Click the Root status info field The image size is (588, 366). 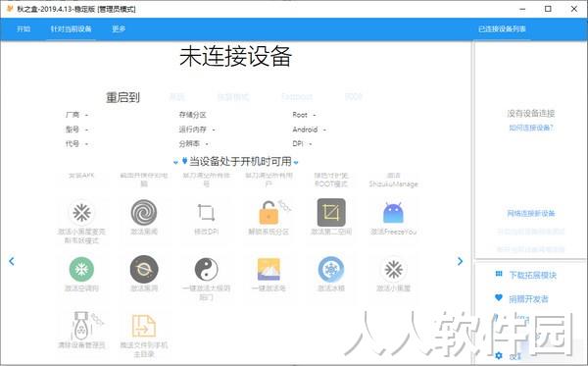[x=305, y=115]
